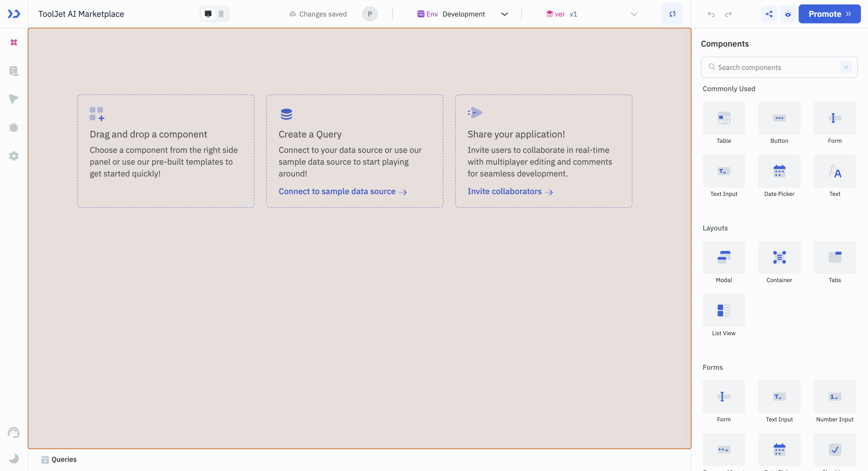Select the Checkbox form component

coord(835,450)
